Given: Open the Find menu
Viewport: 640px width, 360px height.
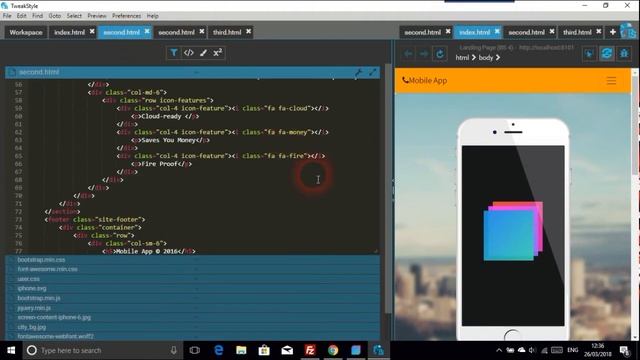Looking at the screenshot, I should [x=38, y=16].
